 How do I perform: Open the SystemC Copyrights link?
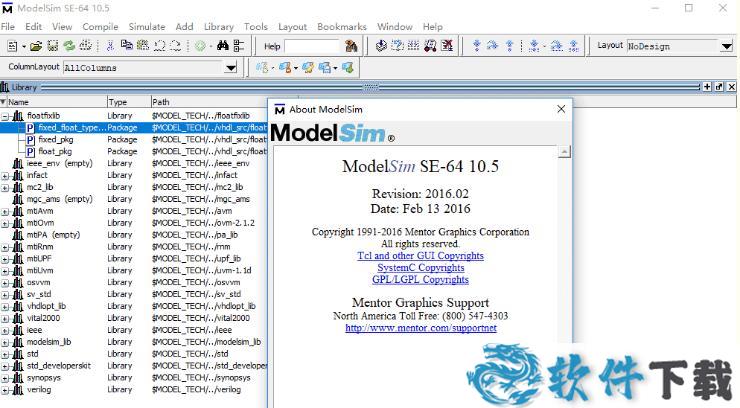click(x=420, y=268)
